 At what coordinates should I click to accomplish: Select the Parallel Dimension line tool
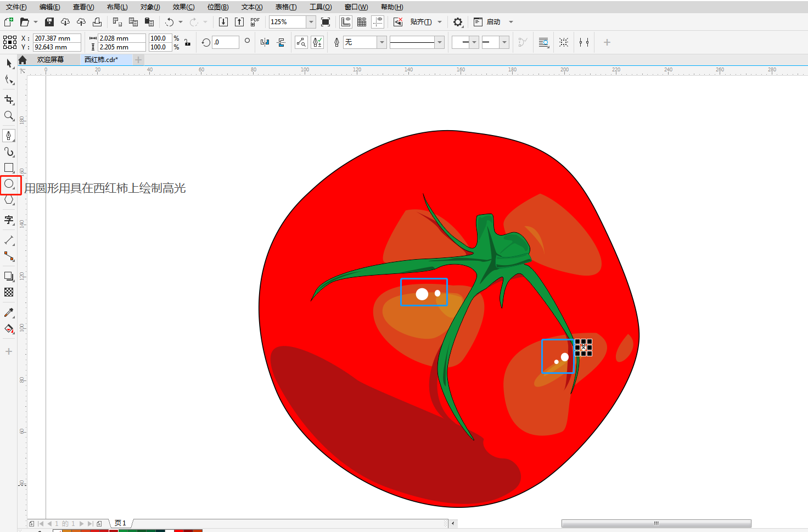[9, 240]
